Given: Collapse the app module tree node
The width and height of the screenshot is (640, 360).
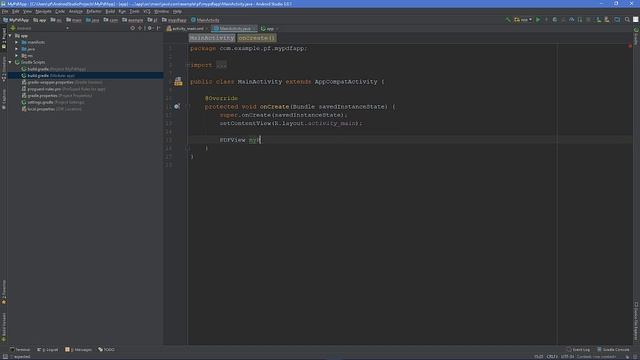Looking at the screenshot, I should point(10,36).
